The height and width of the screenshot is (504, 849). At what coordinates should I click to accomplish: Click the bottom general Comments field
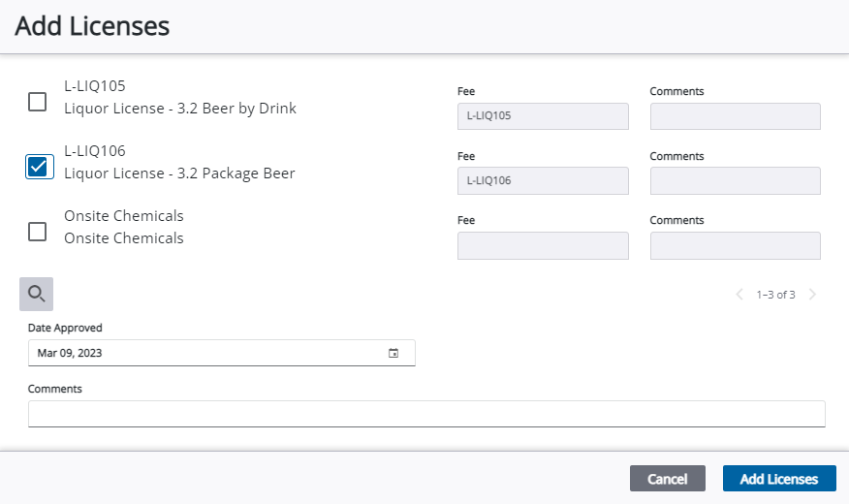pos(426,414)
